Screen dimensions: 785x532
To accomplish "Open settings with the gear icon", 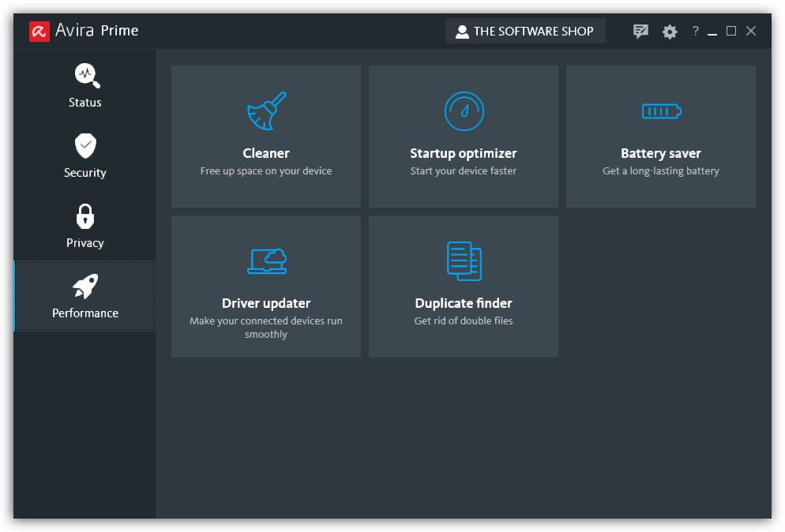I will pyautogui.click(x=670, y=32).
